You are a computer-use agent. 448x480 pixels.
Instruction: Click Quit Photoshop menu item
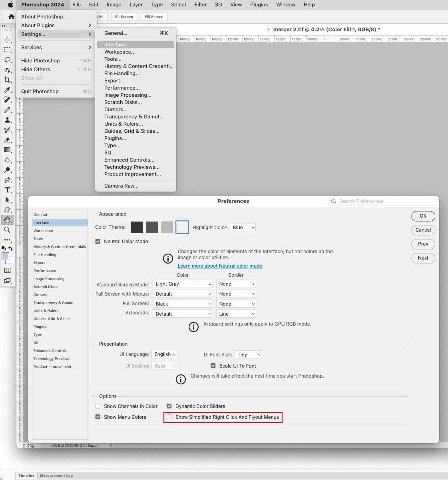56,91
